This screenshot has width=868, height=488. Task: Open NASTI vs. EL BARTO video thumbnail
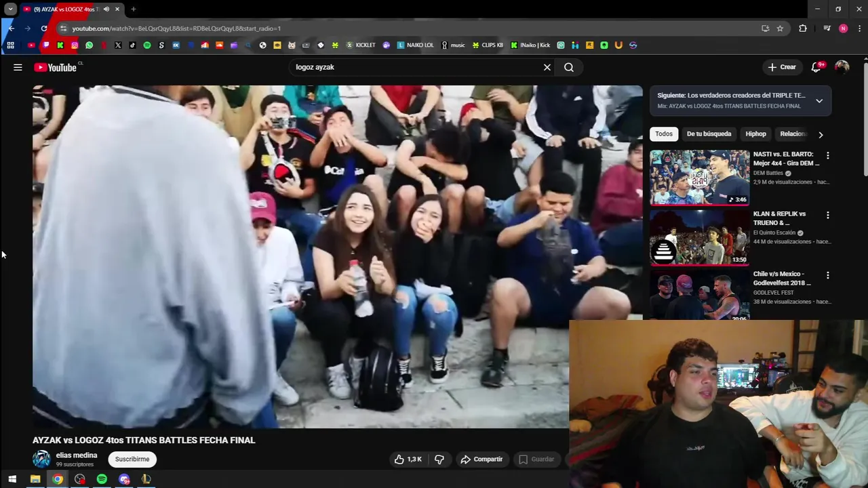pos(700,177)
